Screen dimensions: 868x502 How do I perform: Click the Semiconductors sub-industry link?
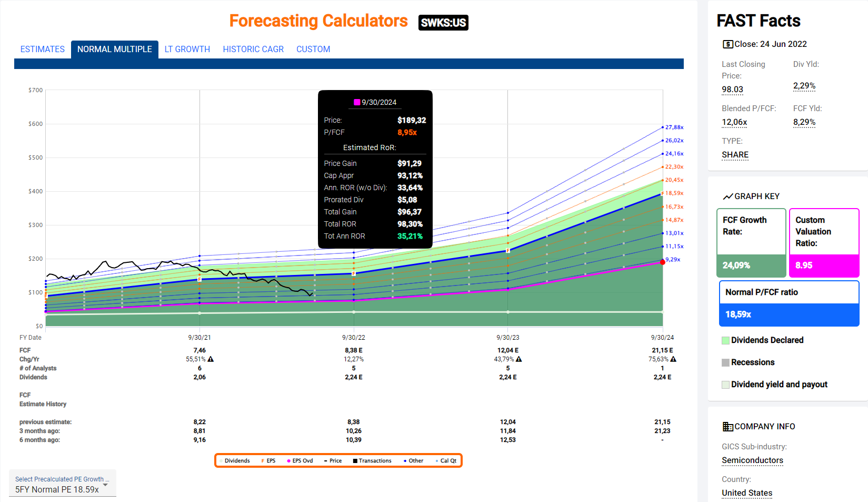coord(752,460)
